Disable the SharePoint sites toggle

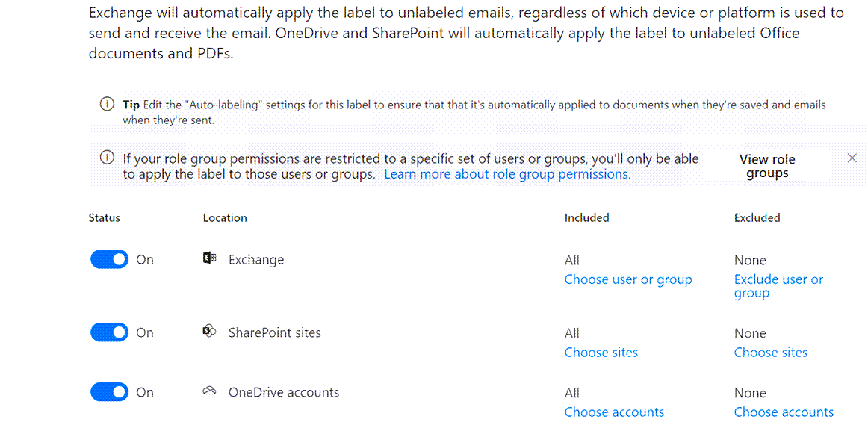click(110, 332)
